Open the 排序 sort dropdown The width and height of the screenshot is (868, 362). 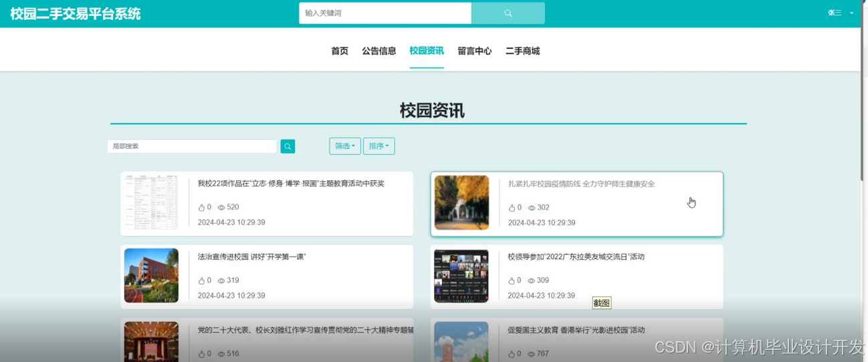coord(379,146)
